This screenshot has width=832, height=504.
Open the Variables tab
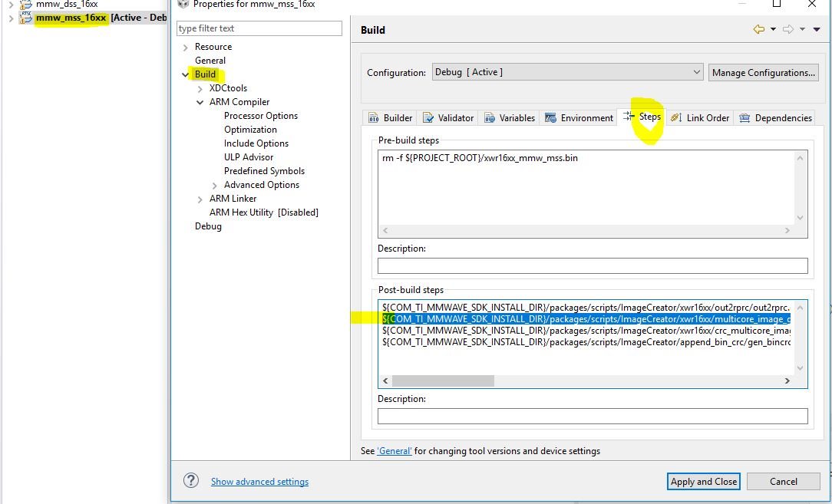(510, 118)
